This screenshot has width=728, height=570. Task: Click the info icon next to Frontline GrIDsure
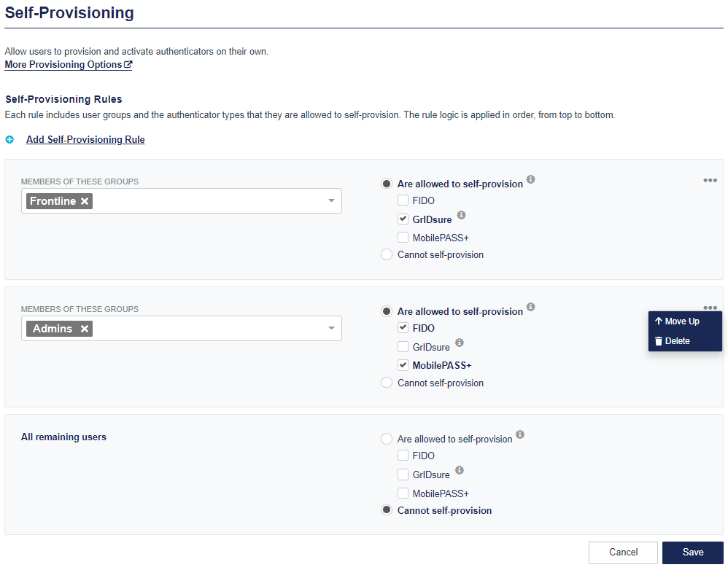click(461, 216)
